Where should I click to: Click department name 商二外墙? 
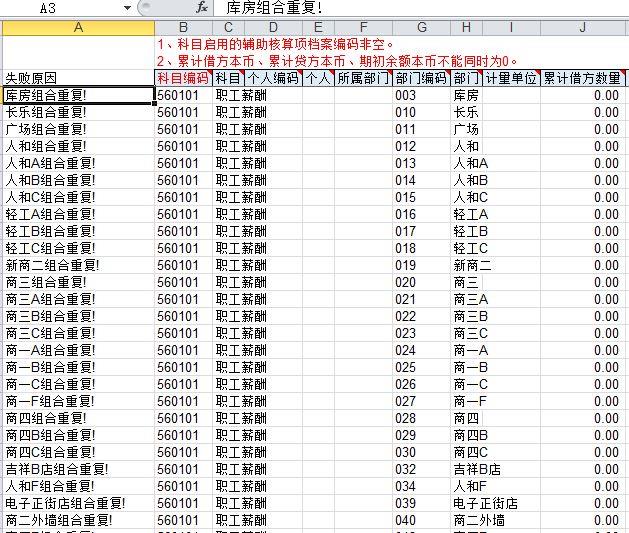coord(479,520)
